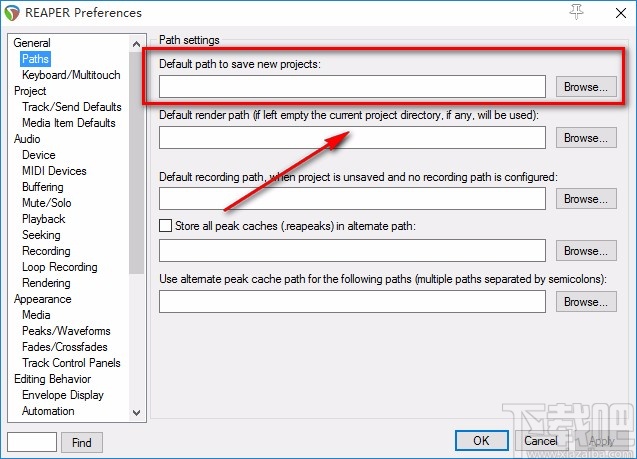The height and width of the screenshot is (459, 637).
Task: Open the audio Device settings
Action: click(x=39, y=155)
